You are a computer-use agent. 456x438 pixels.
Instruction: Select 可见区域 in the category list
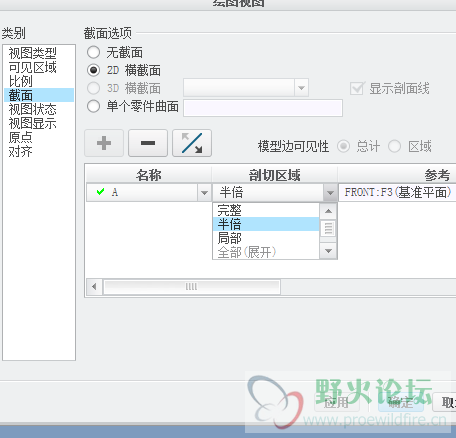33,67
